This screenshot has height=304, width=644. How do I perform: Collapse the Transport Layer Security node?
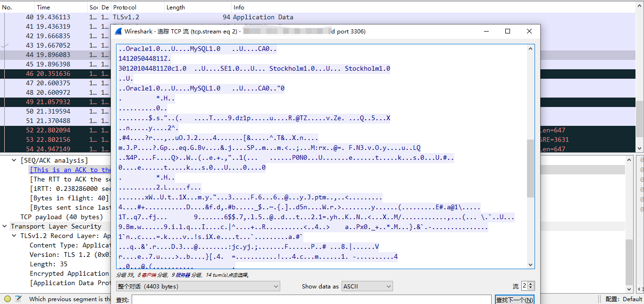pos(5,227)
